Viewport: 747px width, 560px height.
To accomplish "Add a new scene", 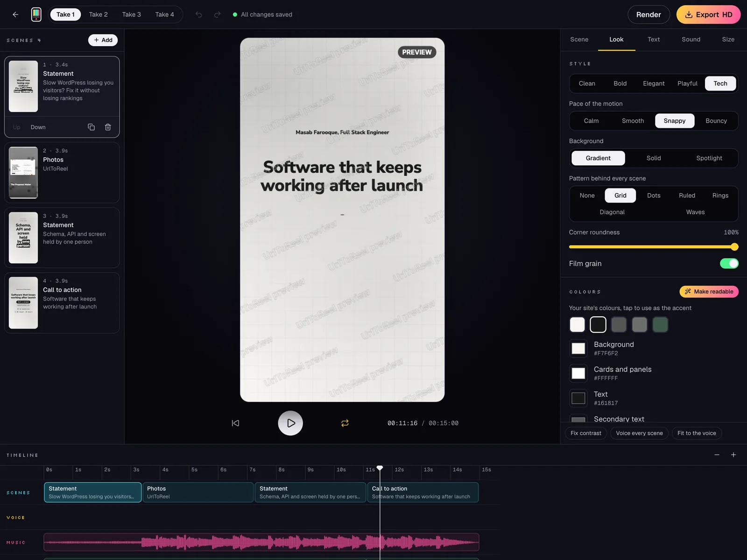I will pos(103,40).
